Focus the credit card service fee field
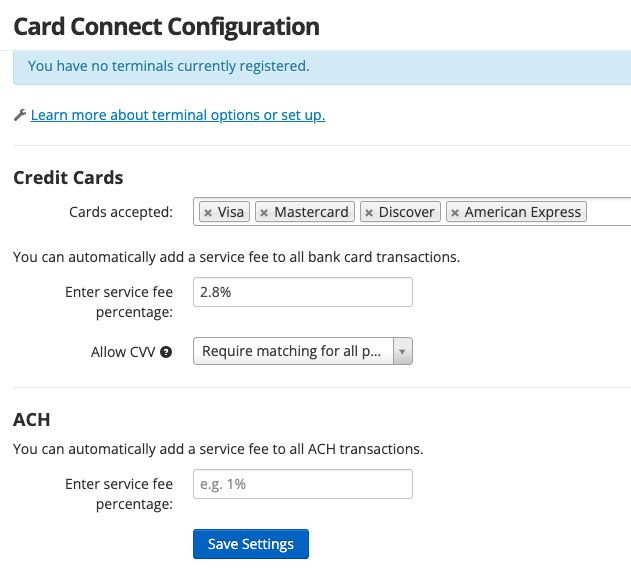This screenshot has height=579, width=631. click(x=303, y=292)
